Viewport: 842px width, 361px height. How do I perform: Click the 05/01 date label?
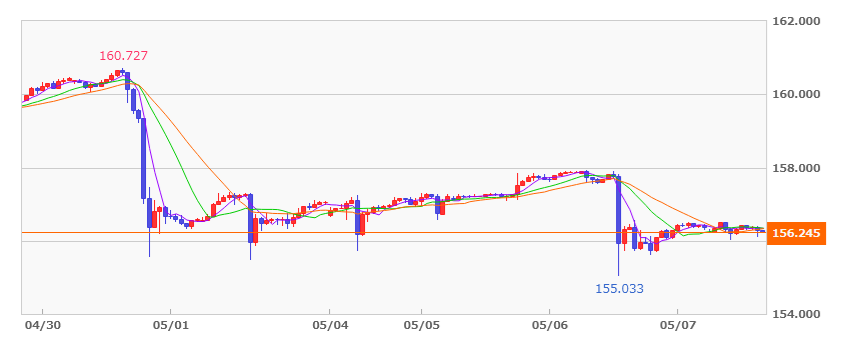click(170, 325)
